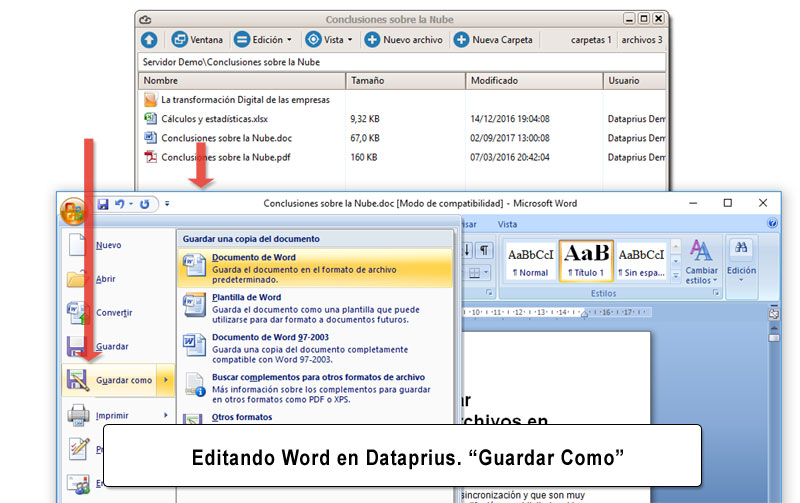Click Nueva Carpeta button in Dataprius
The height and width of the screenshot is (503, 800).
(x=493, y=40)
